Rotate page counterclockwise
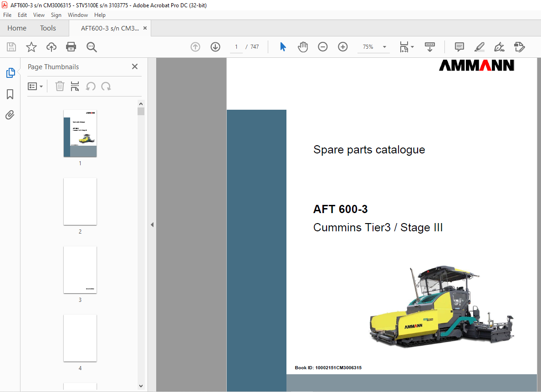 (x=91, y=86)
